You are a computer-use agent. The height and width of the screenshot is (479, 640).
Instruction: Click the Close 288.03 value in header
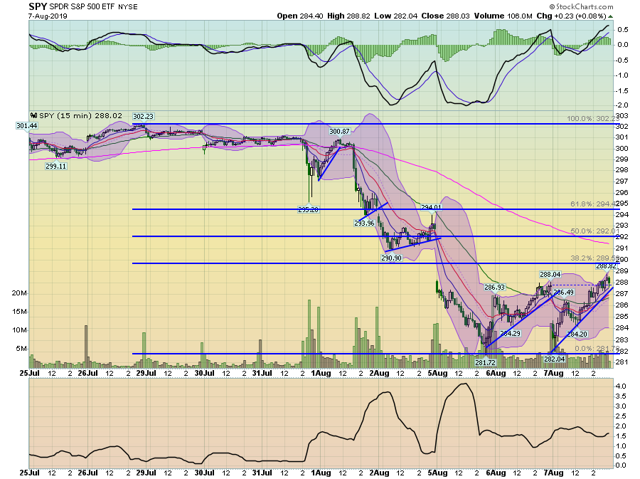click(446, 16)
